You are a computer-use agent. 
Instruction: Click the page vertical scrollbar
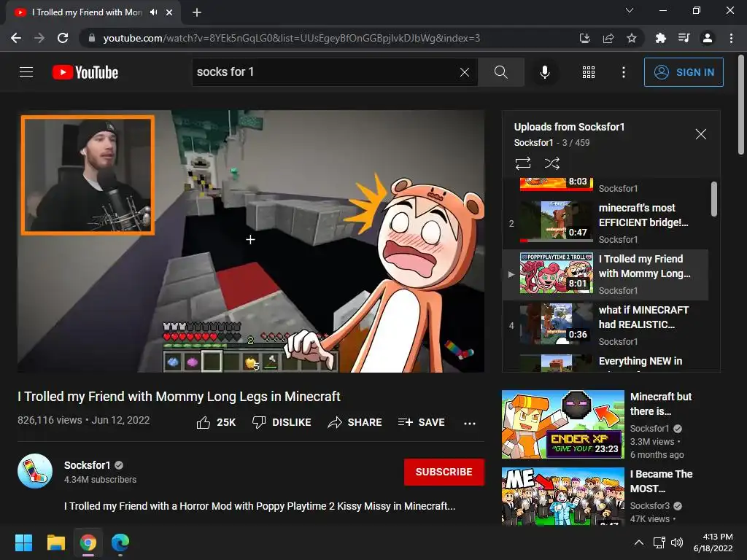tap(741, 105)
